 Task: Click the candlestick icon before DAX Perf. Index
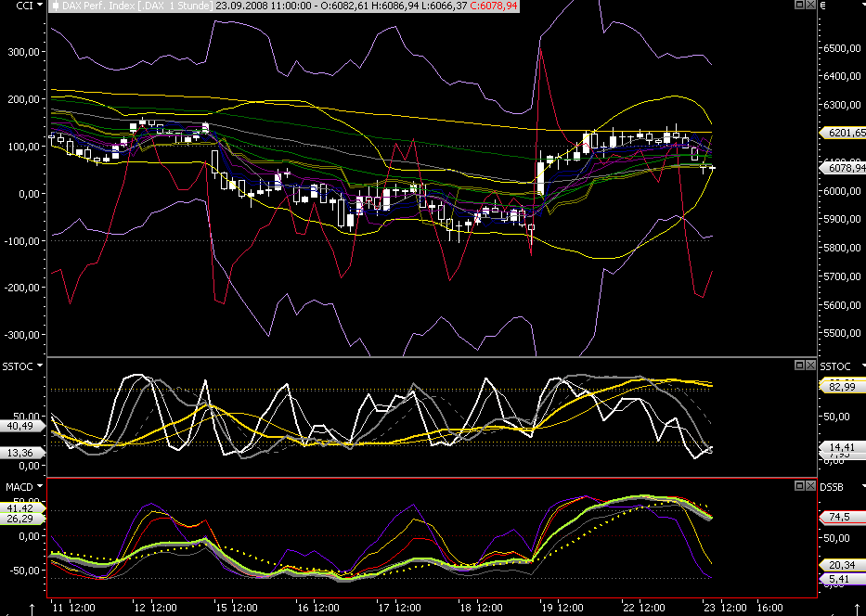point(56,6)
